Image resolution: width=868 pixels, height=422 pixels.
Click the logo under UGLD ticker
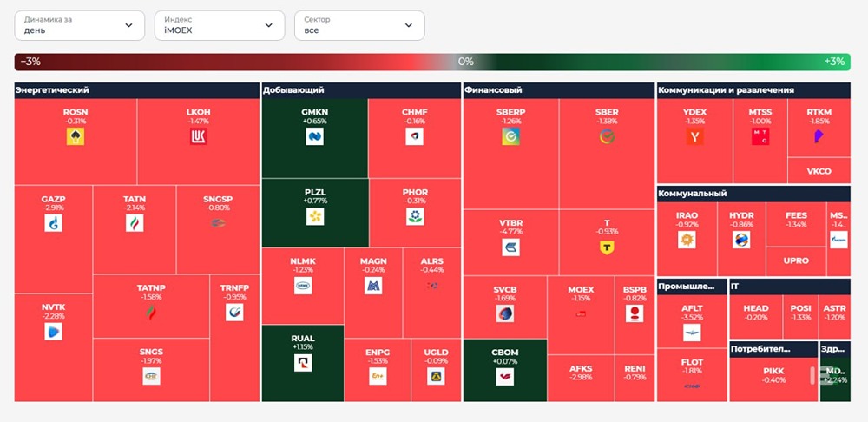[436, 376]
